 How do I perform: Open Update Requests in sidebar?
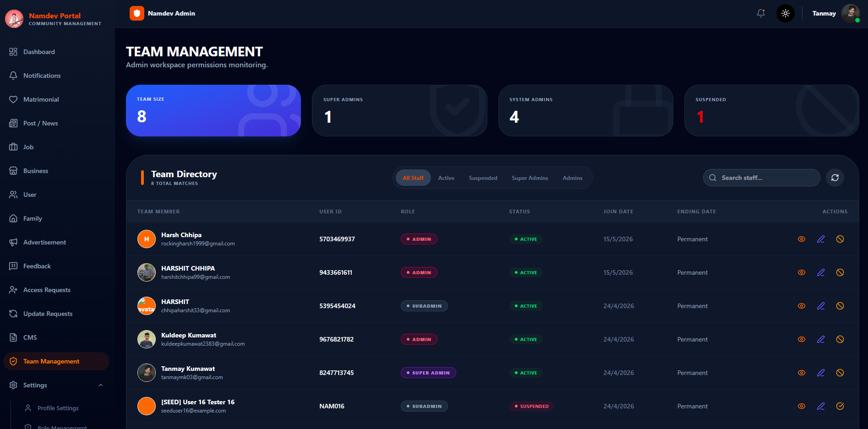56,314
